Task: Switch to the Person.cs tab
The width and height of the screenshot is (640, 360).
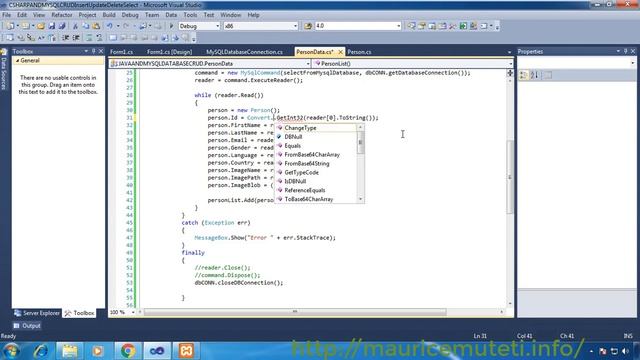Action: [359, 52]
